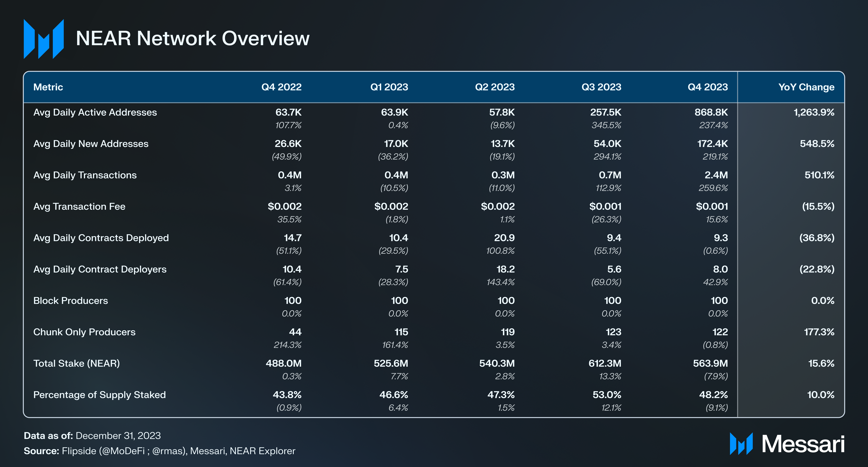Click the 563.9M total stake value
Image resolution: width=868 pixels, height=467 pixels.
tap(710, 364)
